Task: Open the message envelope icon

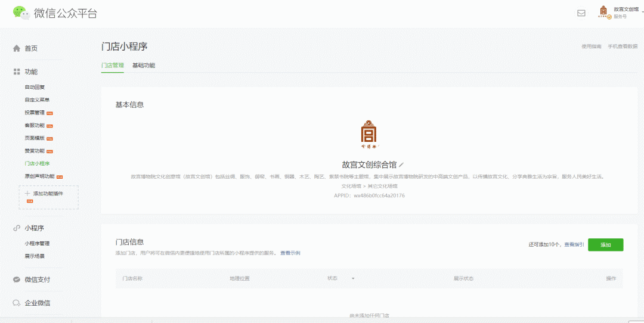Action: coord(581,13)
